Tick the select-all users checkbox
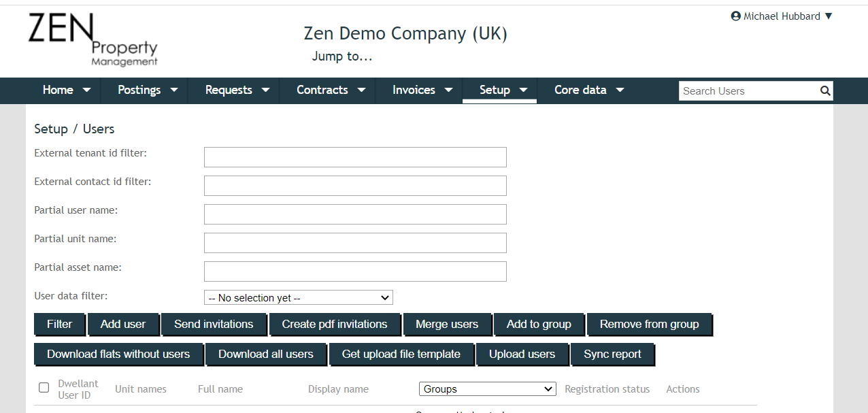868x413 pixels. click(44, 388)
